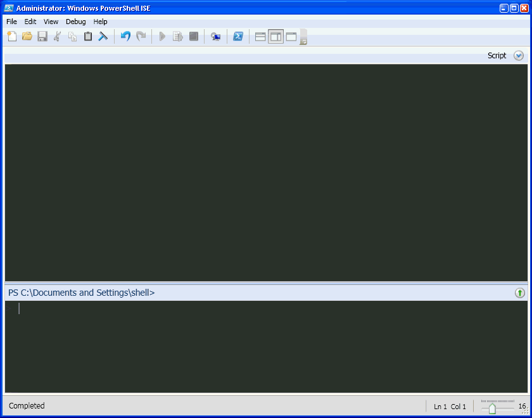
Task: Copy selection with the Copy icon
Action: click(x=72, y=36)
